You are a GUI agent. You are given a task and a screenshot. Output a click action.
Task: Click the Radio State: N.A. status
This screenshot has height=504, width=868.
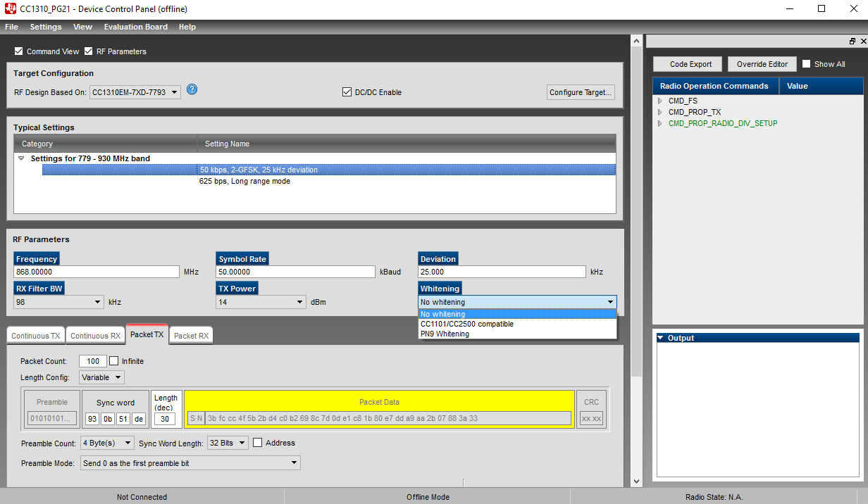pos(714,497)
